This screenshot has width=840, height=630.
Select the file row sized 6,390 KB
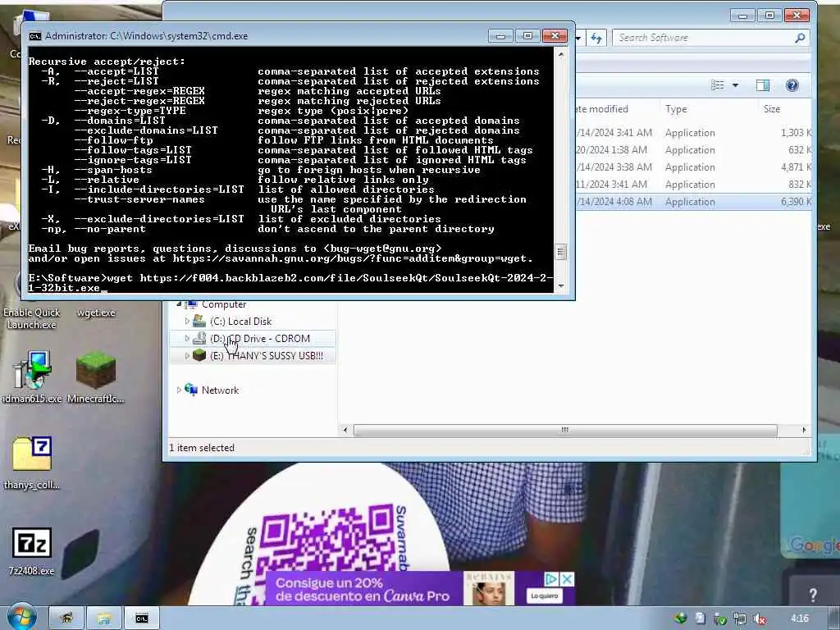coord(694,202)
